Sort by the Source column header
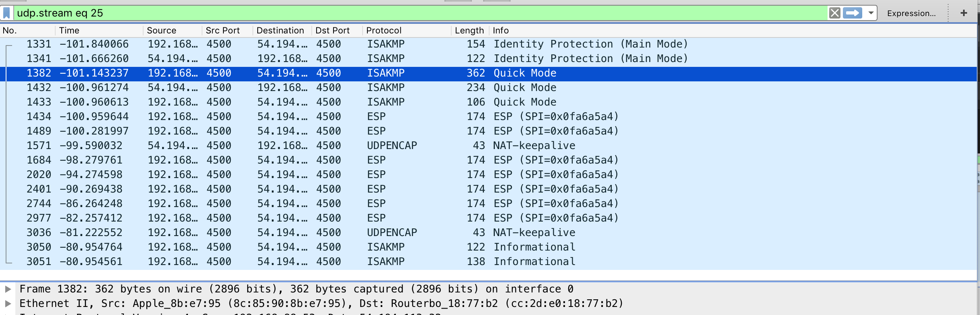Screen dimensions: 980x315 click(173, 31)
